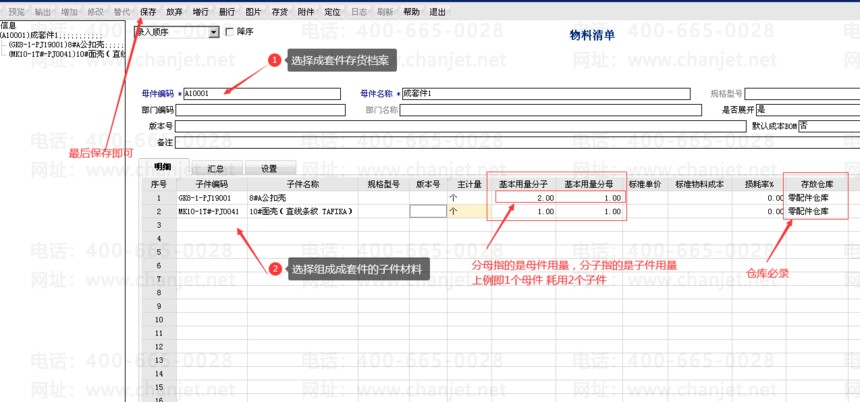This screenshot has height=402, width=860.
Task: Click the 放弃 toolbar button
Action: click(174, 12)
